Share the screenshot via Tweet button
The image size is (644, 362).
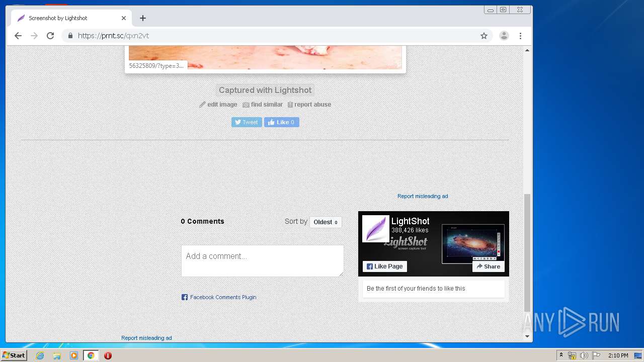click(x=247, y=122)
